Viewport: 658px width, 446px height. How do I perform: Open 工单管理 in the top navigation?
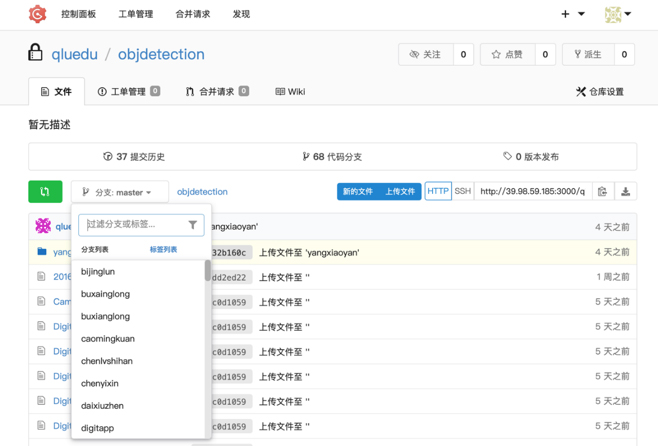[x=136, y=14]
